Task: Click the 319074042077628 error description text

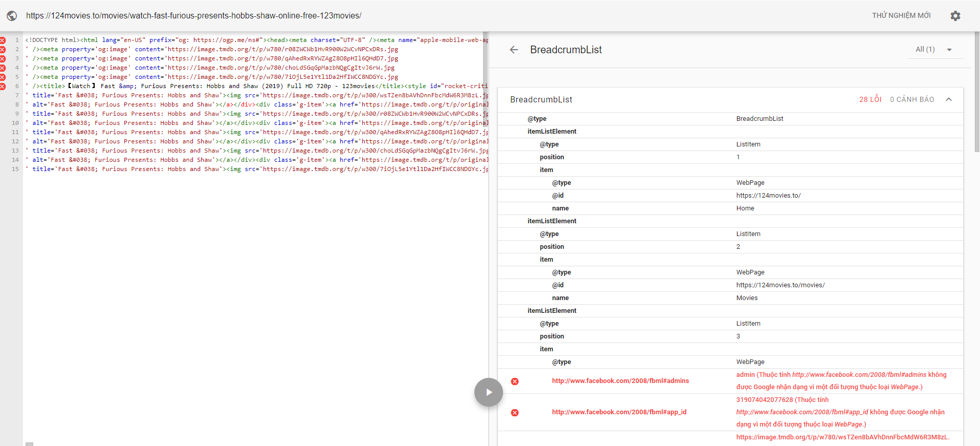Action: (x=840, y=412)
